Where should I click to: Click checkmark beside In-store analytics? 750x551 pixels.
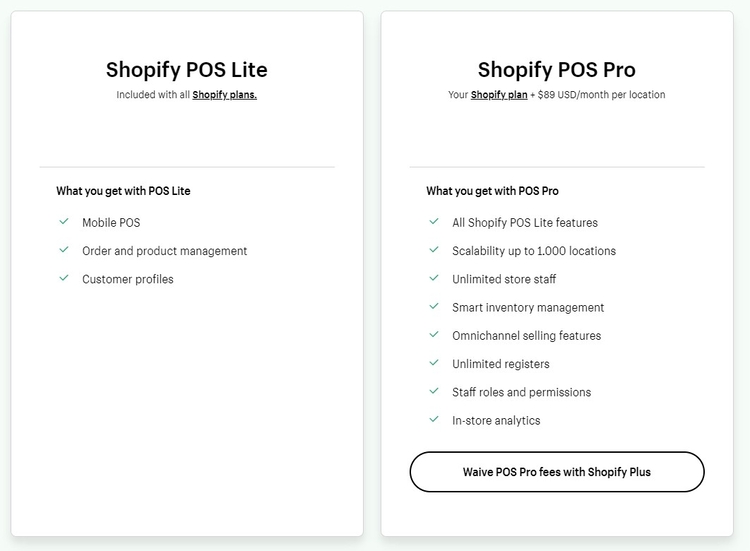pyautogui.click(x=434, y=420)
